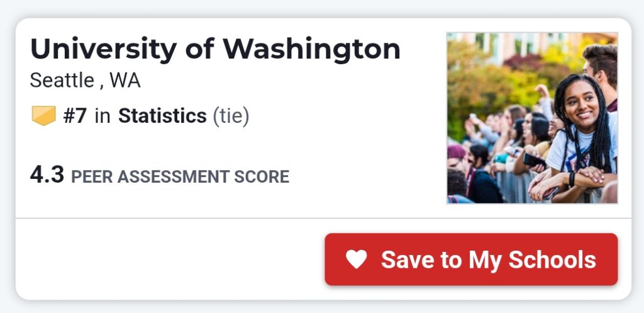Click the Seattle city name

(x=61, y=81)
